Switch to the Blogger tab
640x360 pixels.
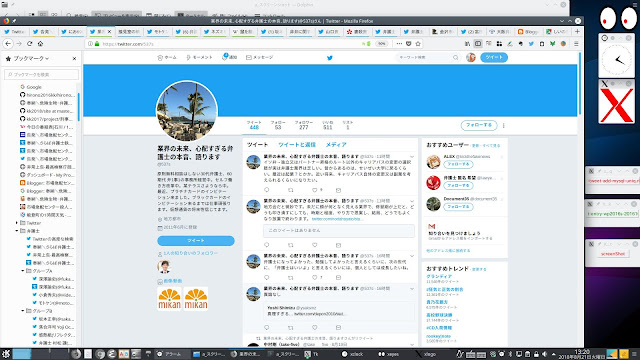pyautogui.click(x=528, y=31)
